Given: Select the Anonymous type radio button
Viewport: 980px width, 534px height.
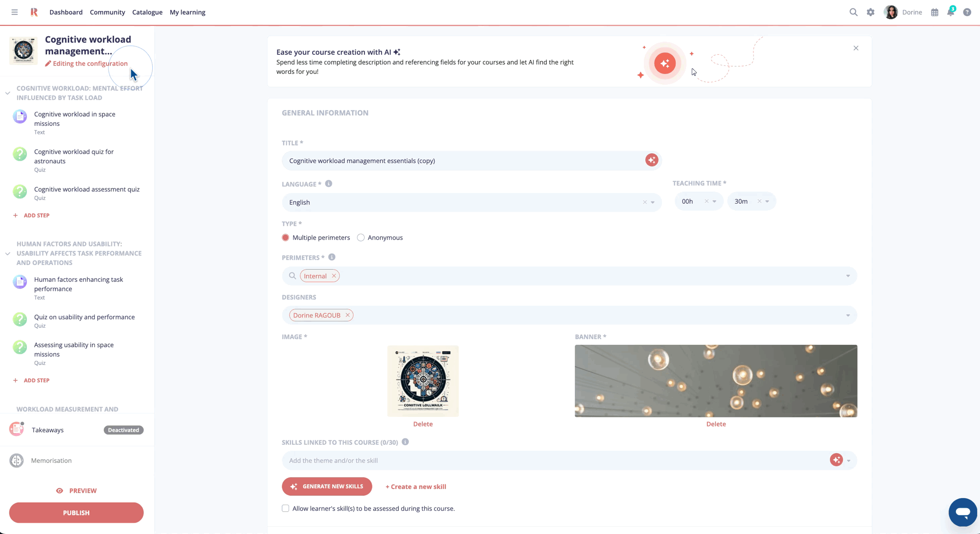Looking at the screenshot, I should [361, 238].
